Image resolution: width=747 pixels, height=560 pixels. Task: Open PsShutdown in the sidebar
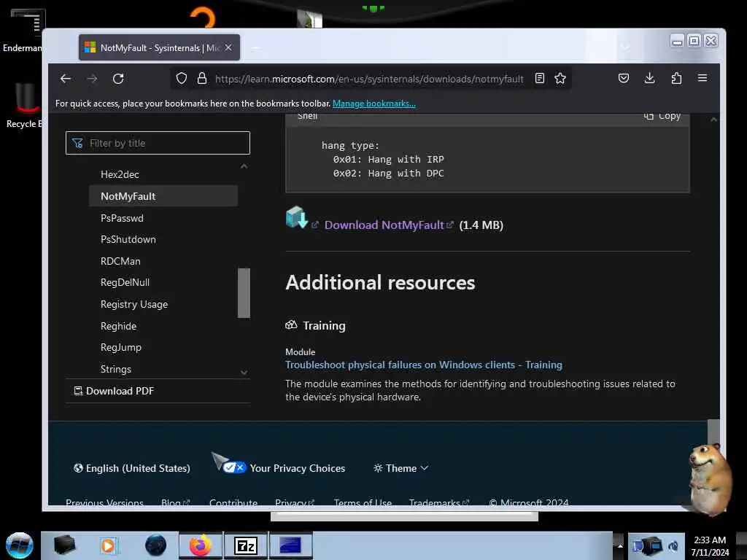[128, 239]
